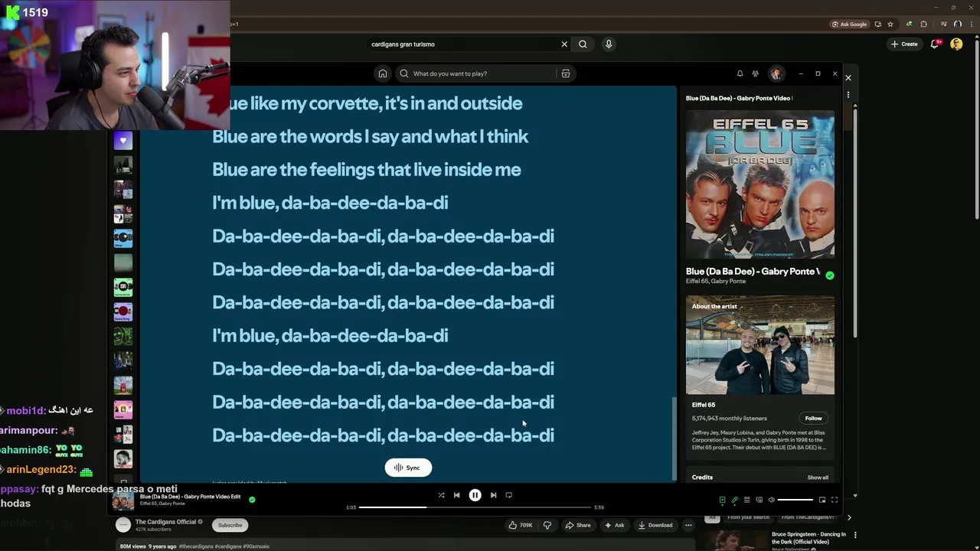
Task: Start YouTube voice search microphone
Action: [x=609, y=44]
